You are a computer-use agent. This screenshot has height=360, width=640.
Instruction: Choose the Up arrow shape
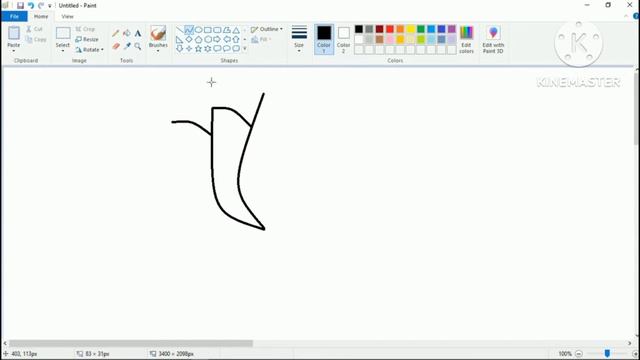(236, 39)
